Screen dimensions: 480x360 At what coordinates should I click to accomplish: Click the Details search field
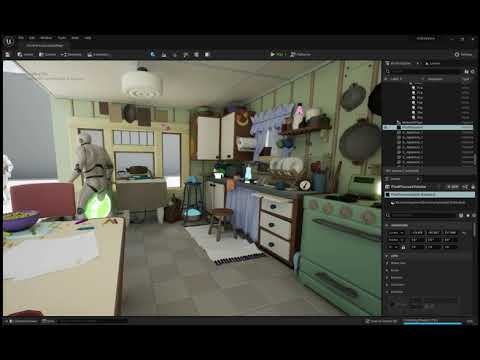click(x=422, y=215)
